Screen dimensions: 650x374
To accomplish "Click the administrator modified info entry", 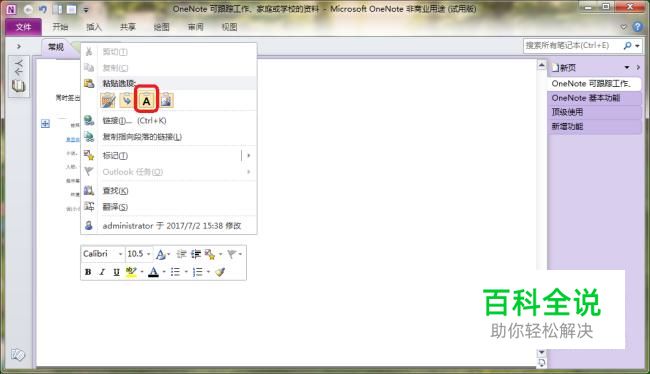I will point(169,226).
